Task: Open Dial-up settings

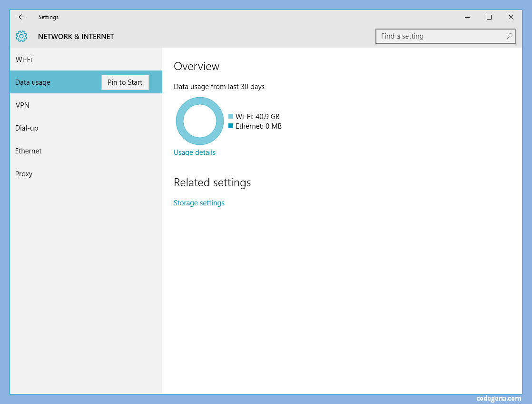Action: coord(26,128)
